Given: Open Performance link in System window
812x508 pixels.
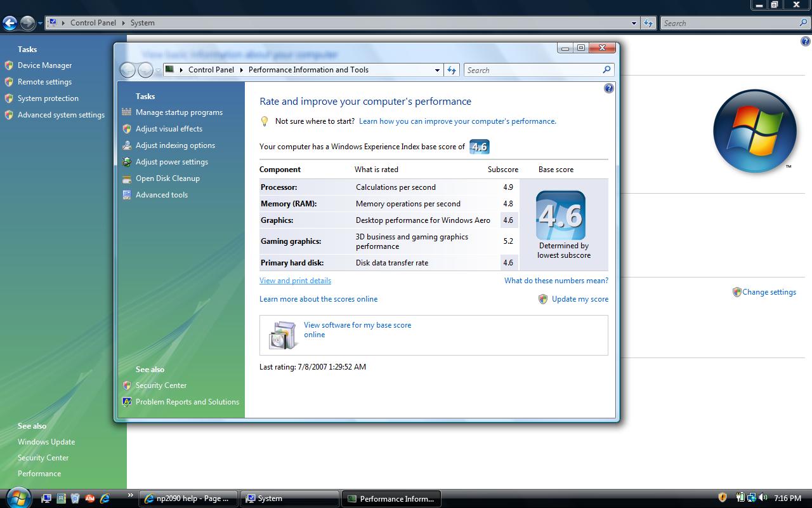Looking at the screenshot, I should (39, 474).
